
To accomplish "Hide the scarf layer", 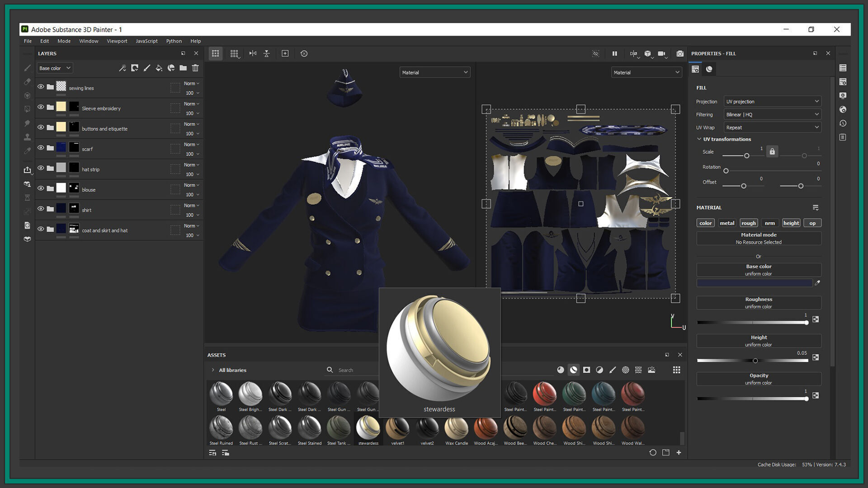I will (41, 147).
